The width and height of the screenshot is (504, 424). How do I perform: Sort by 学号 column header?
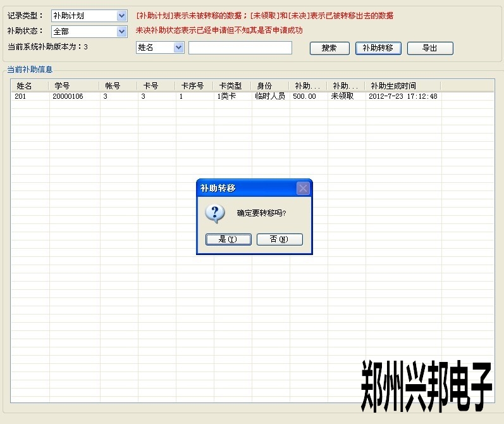(x=74, y=86)
